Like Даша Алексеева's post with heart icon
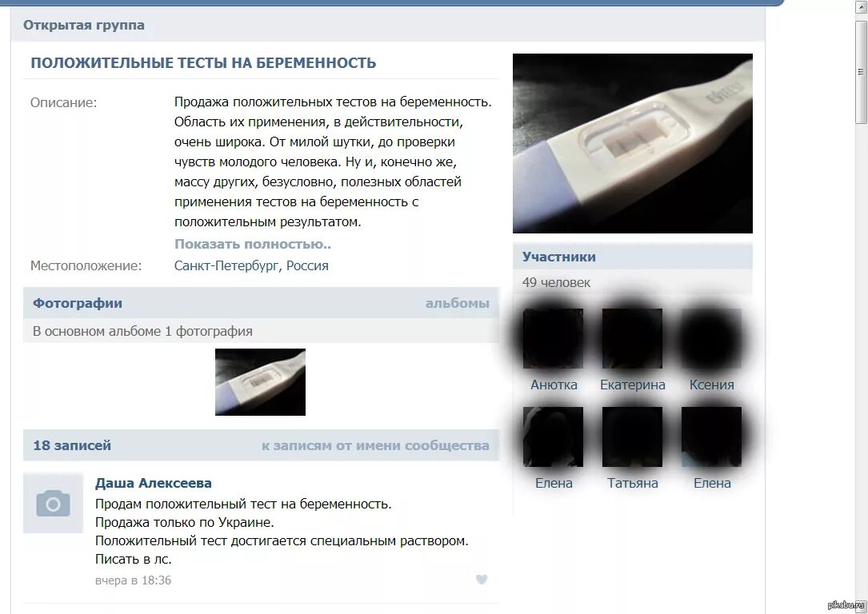The image size is (868, 614). click(x=482, y=579)
